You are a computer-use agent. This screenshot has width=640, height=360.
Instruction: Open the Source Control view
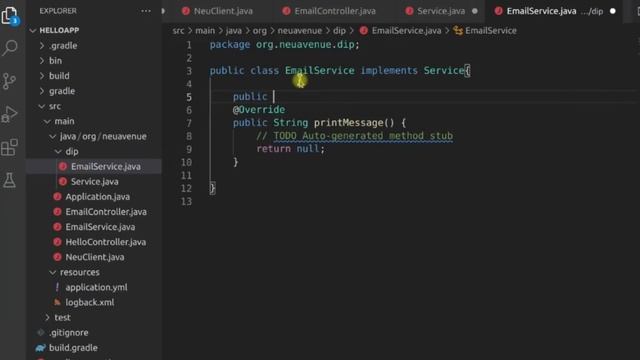9,81
